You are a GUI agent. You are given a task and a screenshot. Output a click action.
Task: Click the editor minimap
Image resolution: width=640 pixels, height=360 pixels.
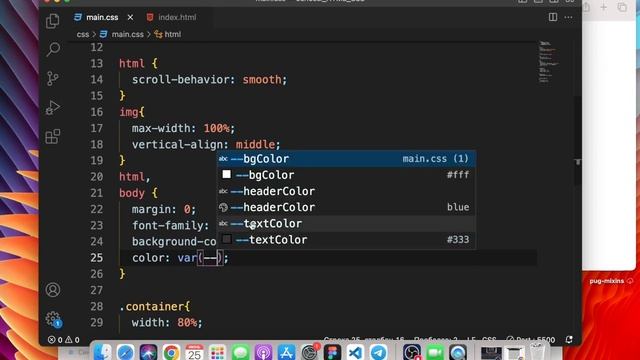coord(549,62)
